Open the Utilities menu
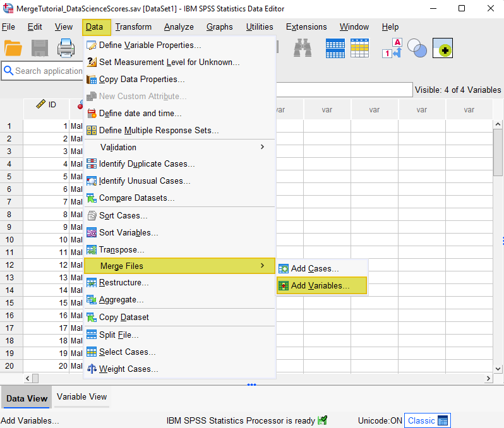The image size is (504, 428). [x=260, y=27]
